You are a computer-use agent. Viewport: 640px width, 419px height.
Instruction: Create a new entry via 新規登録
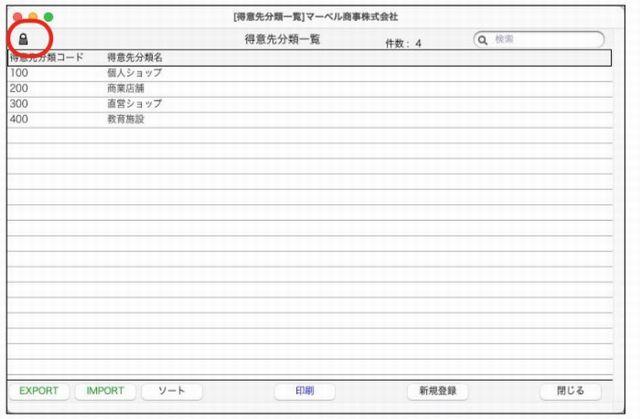pos(438,391)
